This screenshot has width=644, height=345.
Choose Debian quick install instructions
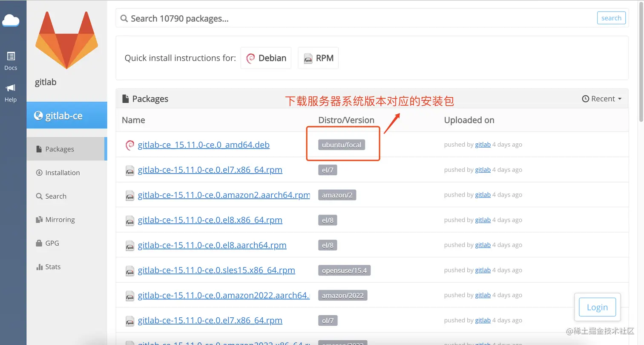[266, 58]
